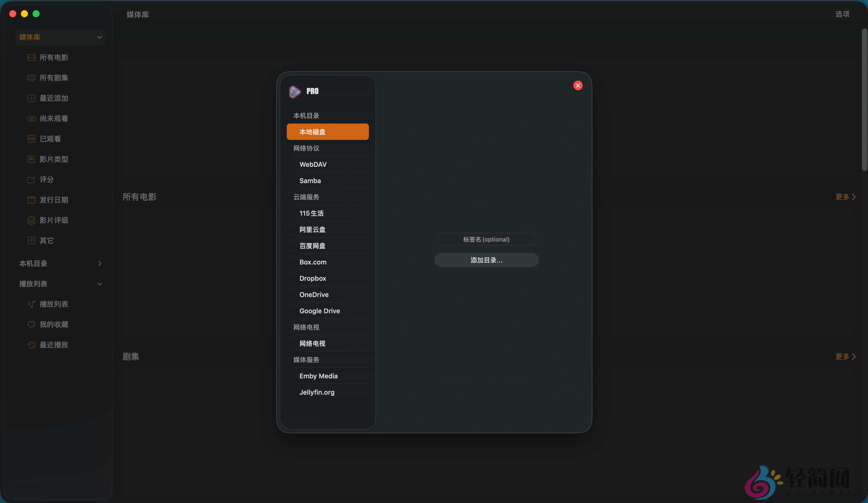The image size is (868, 503).
Task: Click the My Favorites heart icon
Action: pyautogui.click(x=31, y=324)
